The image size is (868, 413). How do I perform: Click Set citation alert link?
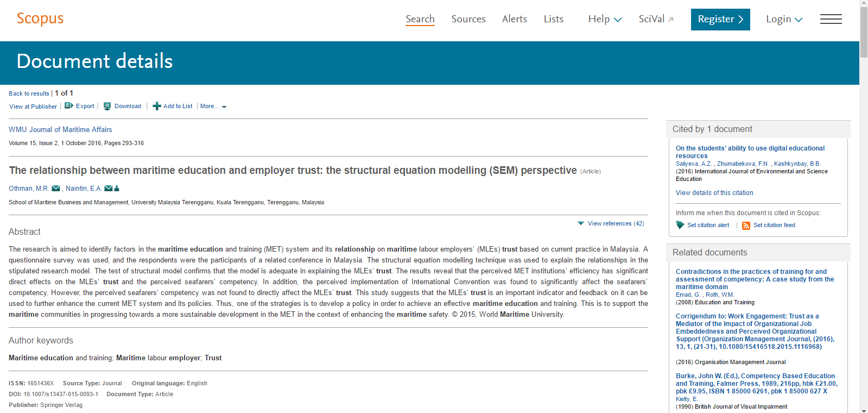708,225
